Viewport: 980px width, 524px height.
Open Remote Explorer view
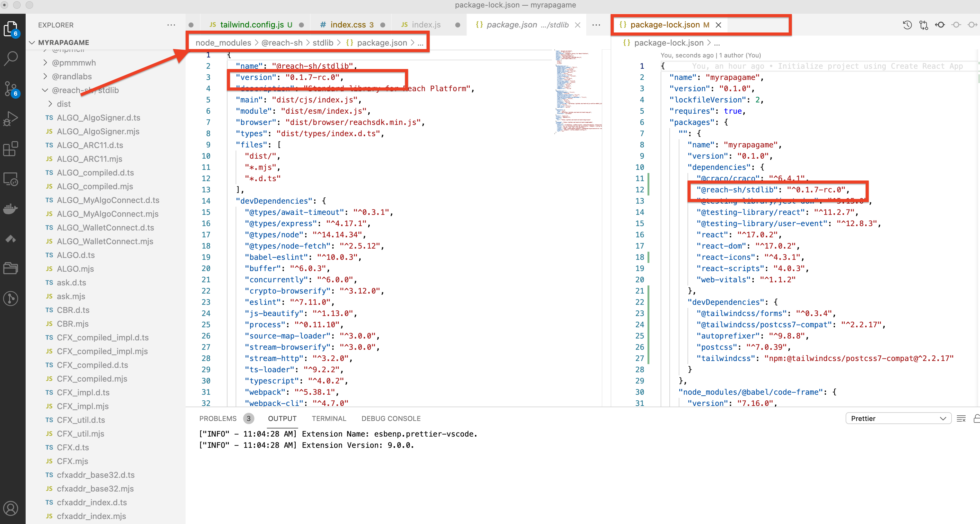point(11,179)
